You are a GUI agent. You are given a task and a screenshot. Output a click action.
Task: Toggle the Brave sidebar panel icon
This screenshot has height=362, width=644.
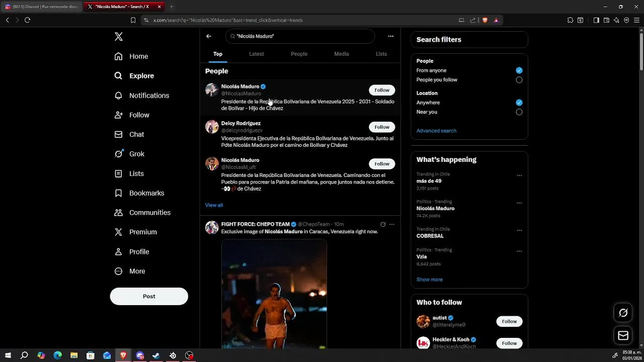coord(596,20)
